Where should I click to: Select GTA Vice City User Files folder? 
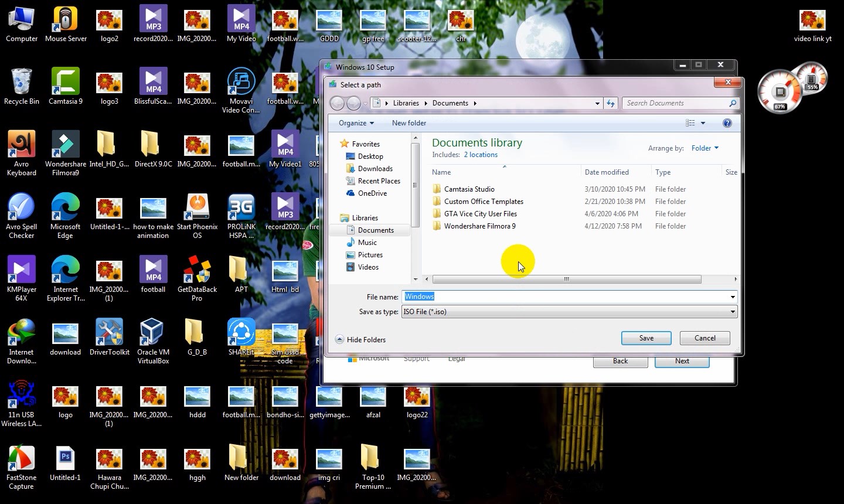point(481,214)
